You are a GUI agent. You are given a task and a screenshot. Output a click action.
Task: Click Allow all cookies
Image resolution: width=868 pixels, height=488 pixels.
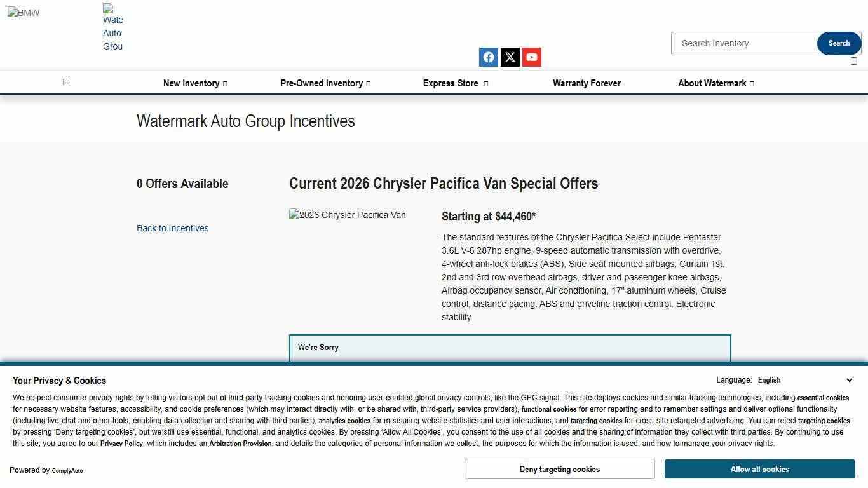point(759,469)
